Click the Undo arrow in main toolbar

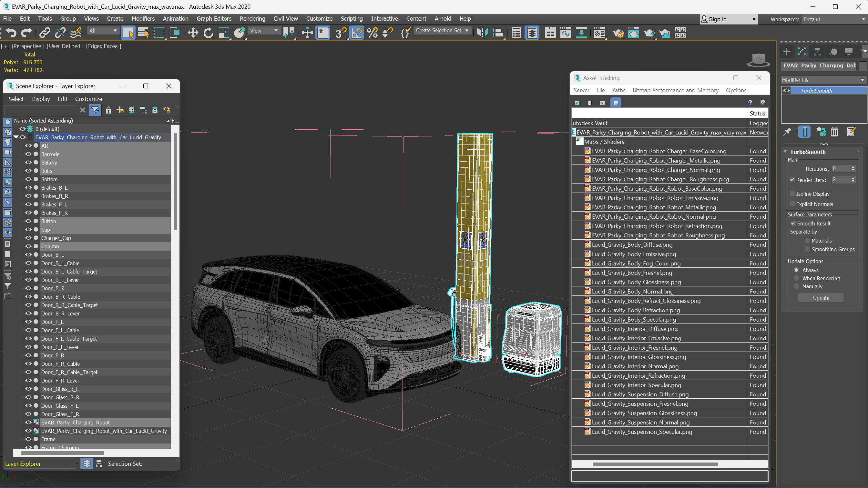click(x=11, y=33)
